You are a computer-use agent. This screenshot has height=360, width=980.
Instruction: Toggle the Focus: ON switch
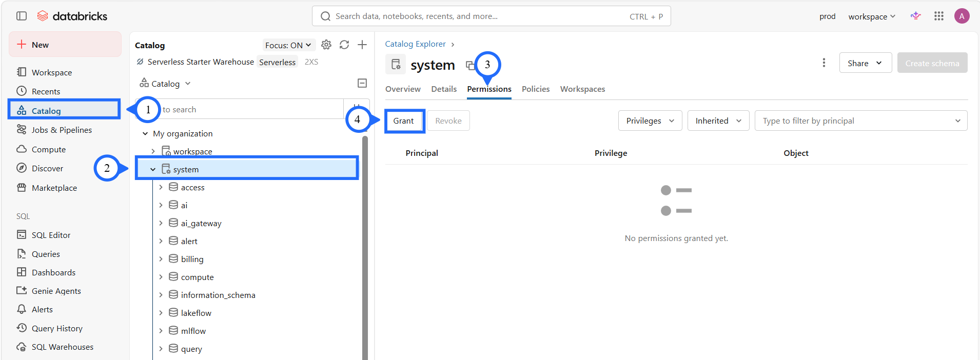tap(288, 45)
